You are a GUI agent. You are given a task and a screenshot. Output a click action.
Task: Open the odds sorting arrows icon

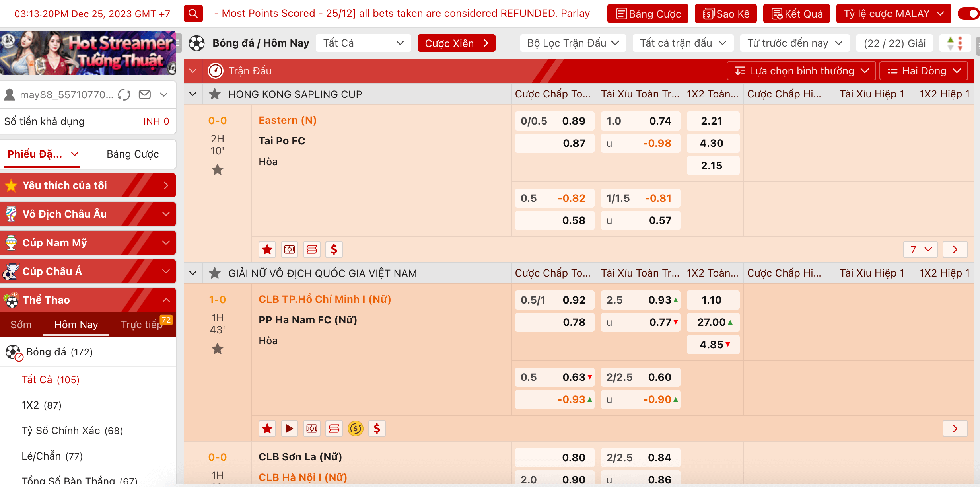coord(955,43)
